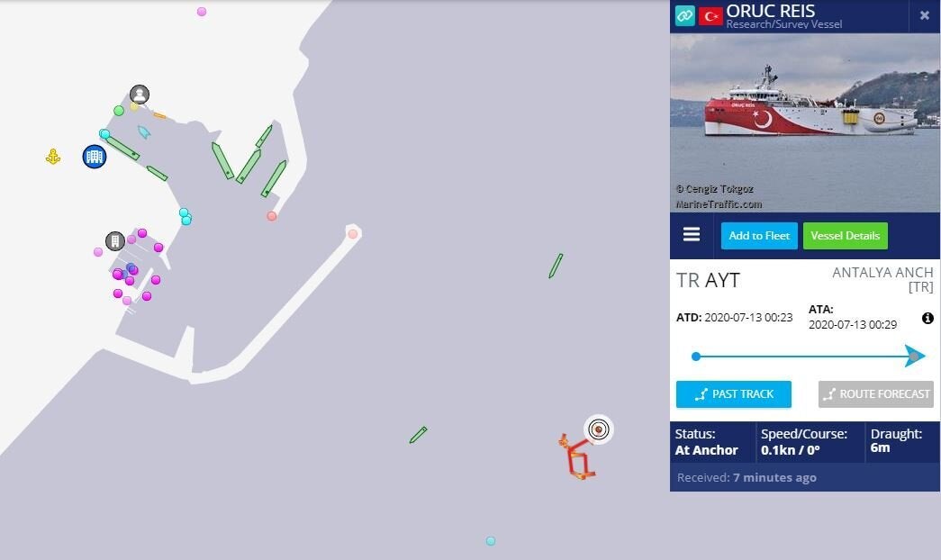Screen dimensions: 941x560
Task: Click the gray building marker icon
Action: [114, 240]
